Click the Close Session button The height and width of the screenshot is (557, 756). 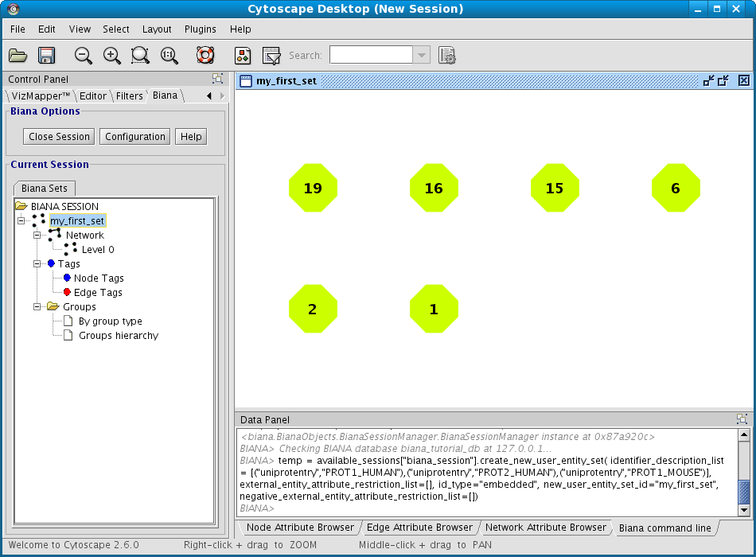coord(59,137)
